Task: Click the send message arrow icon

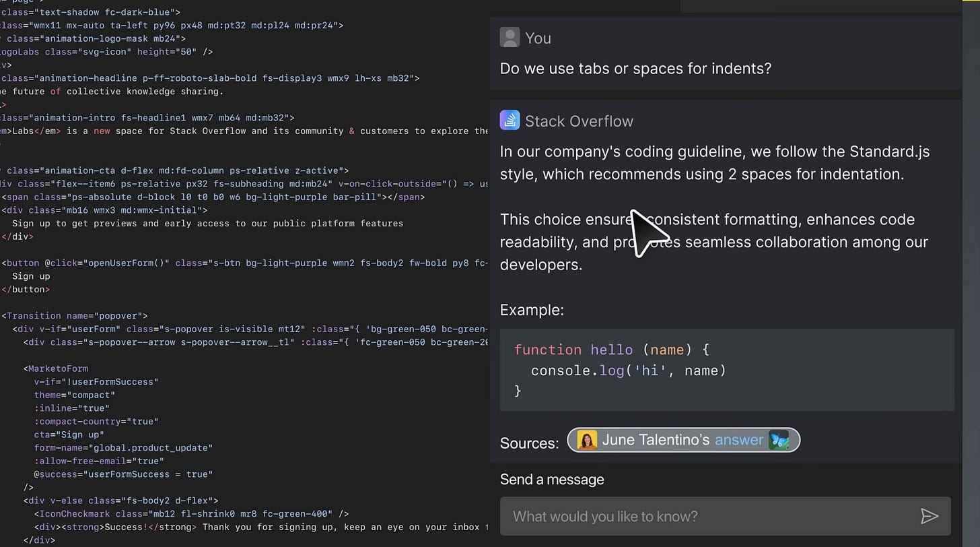Action: [930, 516]
